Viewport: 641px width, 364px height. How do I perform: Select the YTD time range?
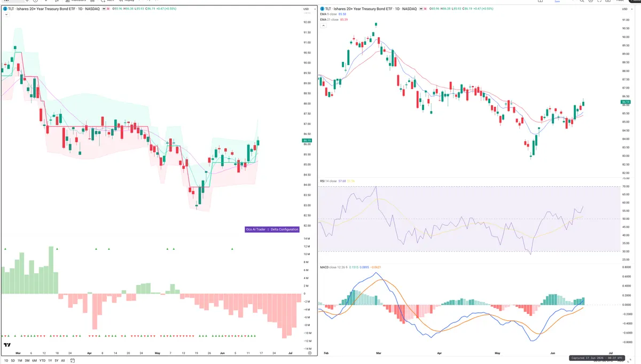pos(42,360)
